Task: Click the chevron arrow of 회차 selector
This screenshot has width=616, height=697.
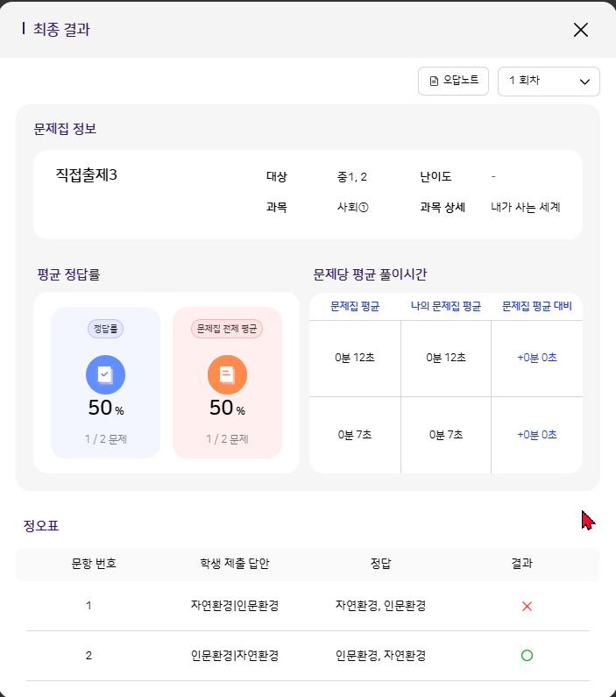Action: click(x=584, y=82)
